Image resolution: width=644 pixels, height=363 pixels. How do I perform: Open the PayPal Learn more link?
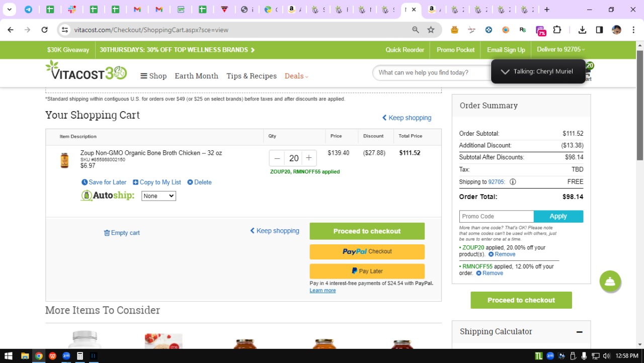tap(323, 291)
